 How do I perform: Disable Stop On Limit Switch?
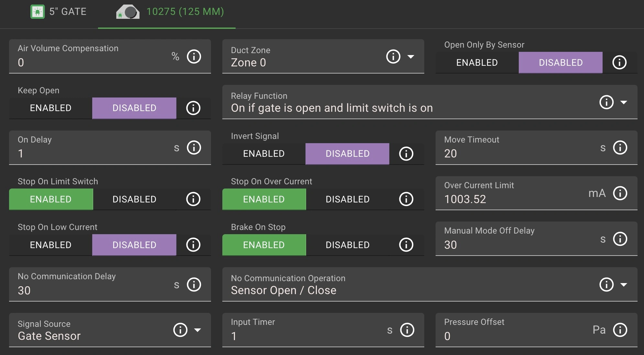134,199
